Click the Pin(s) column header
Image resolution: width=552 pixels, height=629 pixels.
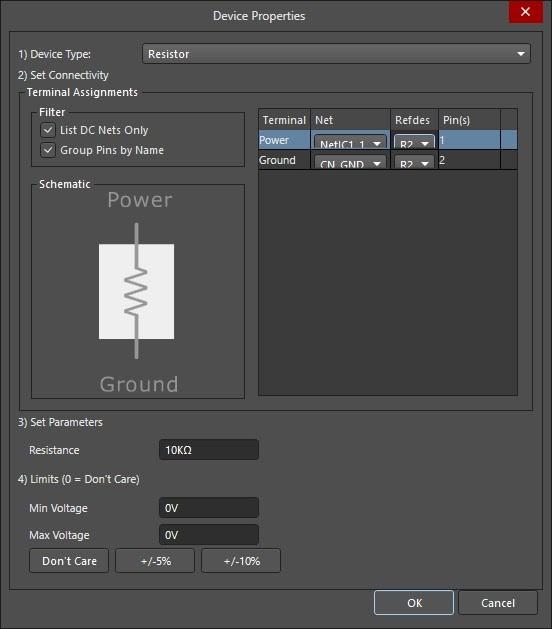tap(469, 120)
